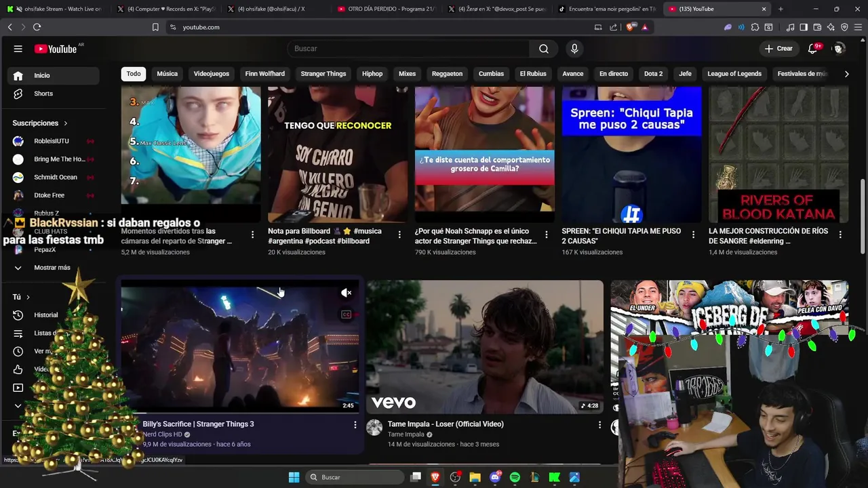Open options for the Noah Schnapp video
The width and height of the screenshot is (868, 488).
pyautogui.click(x=546, y=235)
